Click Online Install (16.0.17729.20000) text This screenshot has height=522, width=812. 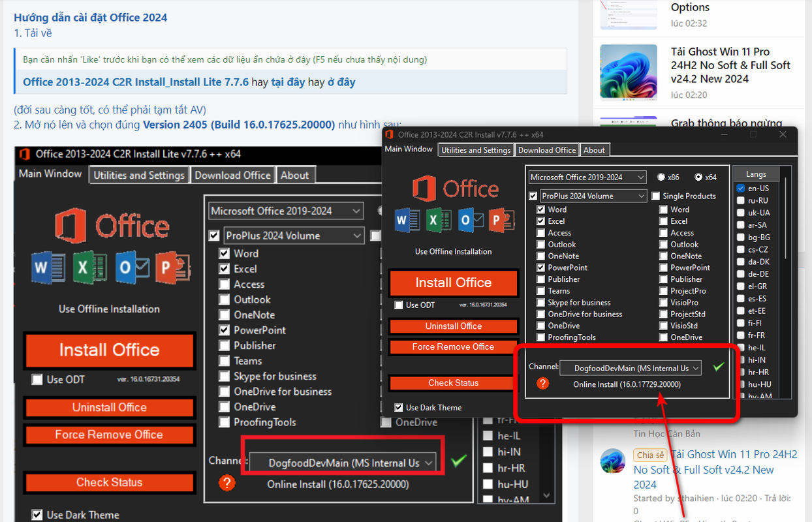[627, 384]
